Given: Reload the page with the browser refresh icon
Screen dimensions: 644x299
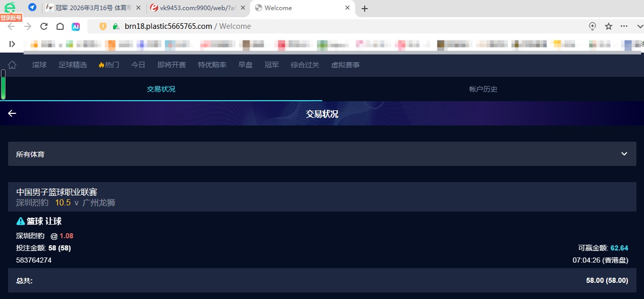Looking at the screenshot, I should 44,26.
